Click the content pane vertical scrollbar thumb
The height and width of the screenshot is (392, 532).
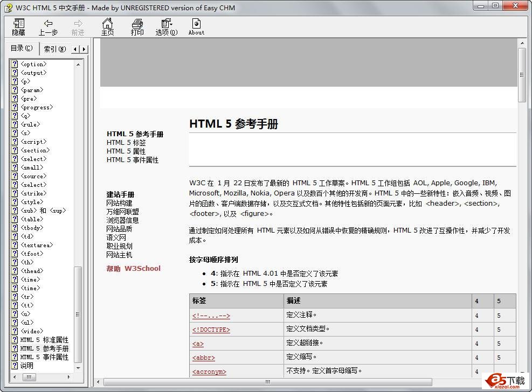[521, 75]
